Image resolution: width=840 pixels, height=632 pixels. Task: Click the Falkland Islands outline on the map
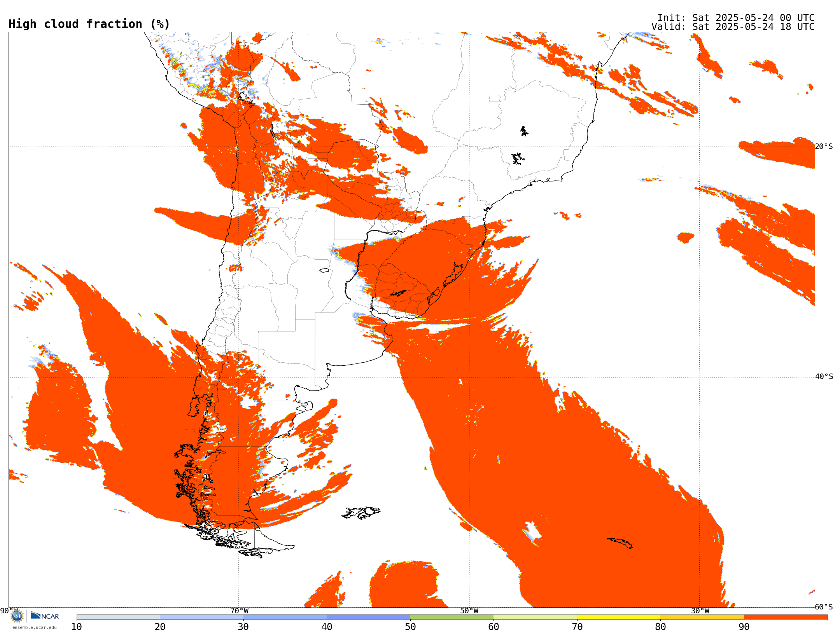coord(361,513)
